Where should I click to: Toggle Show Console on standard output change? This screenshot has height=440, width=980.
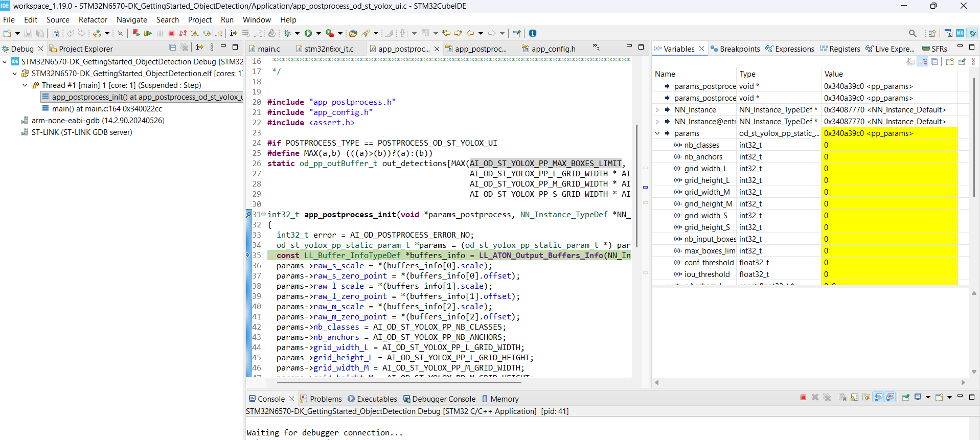878,398
